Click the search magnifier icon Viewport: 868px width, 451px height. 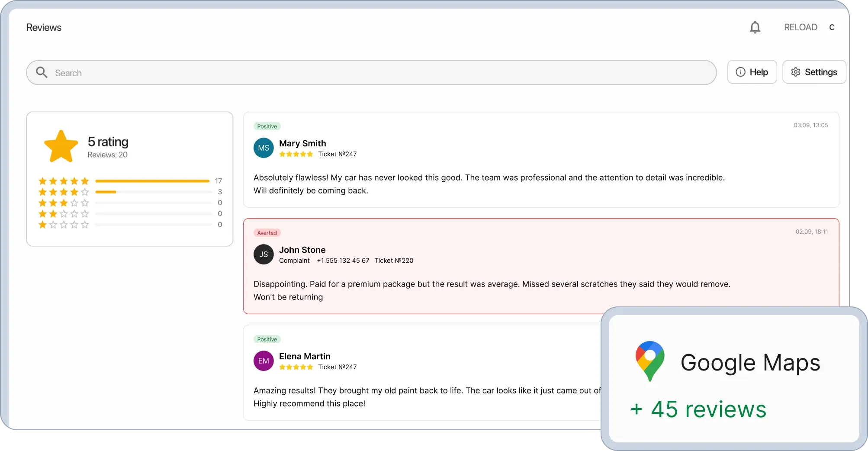[x=42, y=72]
